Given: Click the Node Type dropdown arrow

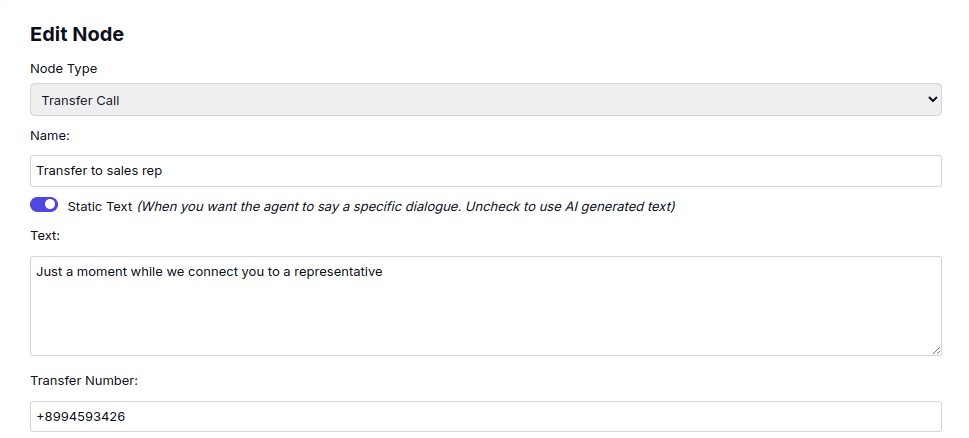Looking at the screenshot, I should tap(932, 100).
